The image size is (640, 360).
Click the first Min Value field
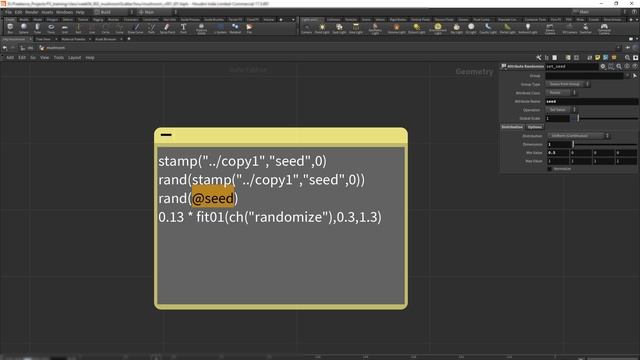click(x=558, y=153)
